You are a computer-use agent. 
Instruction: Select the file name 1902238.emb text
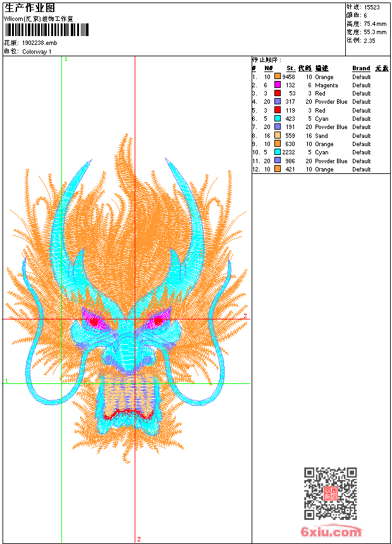point(39,42)
